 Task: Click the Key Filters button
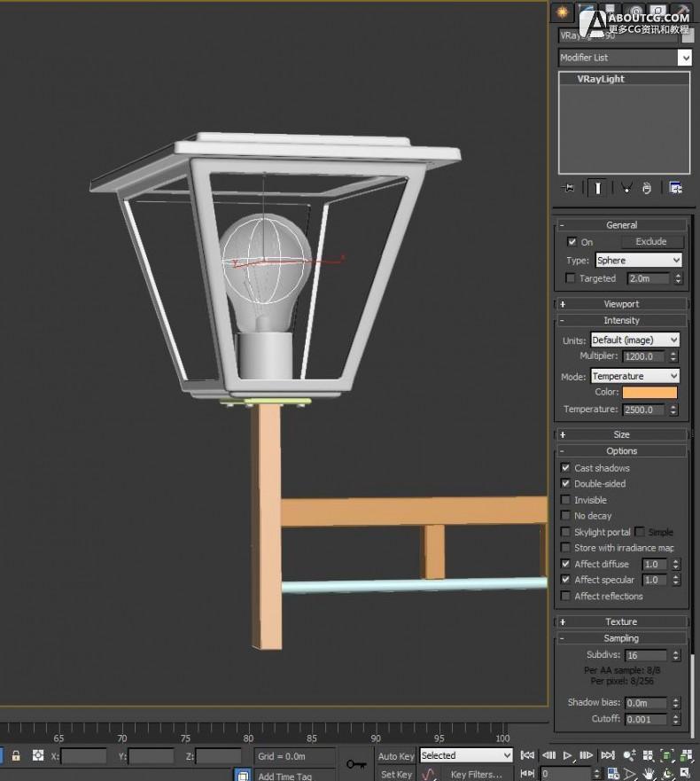(477, 774)
